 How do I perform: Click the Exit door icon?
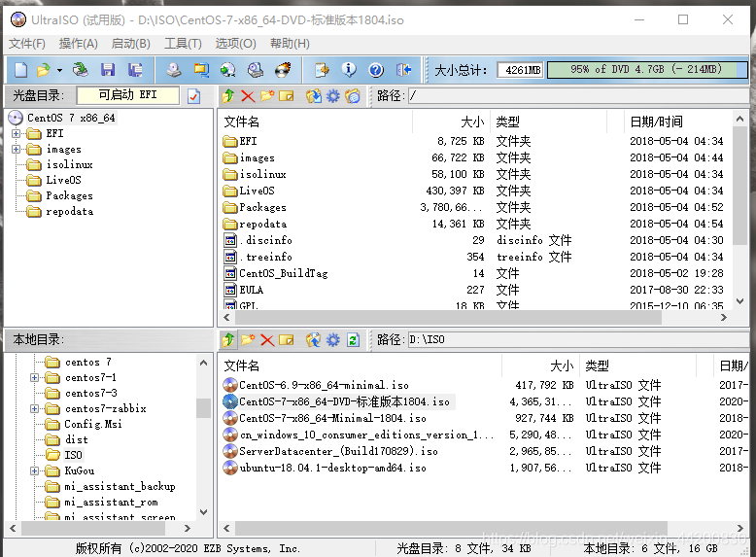coord(403,70)
